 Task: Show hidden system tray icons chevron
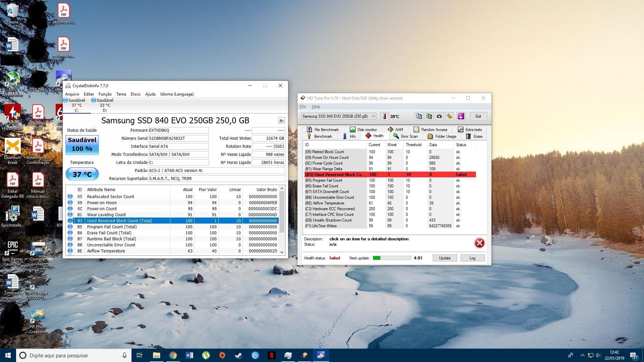(582, 355)
